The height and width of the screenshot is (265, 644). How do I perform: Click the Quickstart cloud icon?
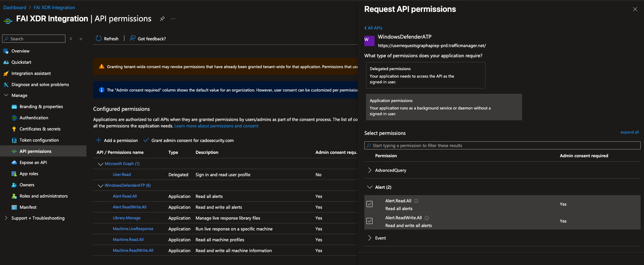click(6, 62)
